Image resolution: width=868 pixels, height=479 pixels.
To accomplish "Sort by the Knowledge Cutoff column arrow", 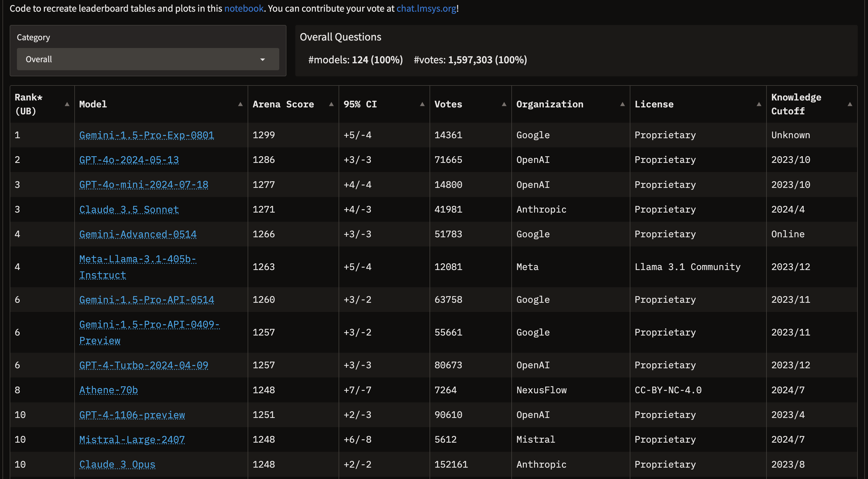I will pyautogui.click(x=850, y=104).
